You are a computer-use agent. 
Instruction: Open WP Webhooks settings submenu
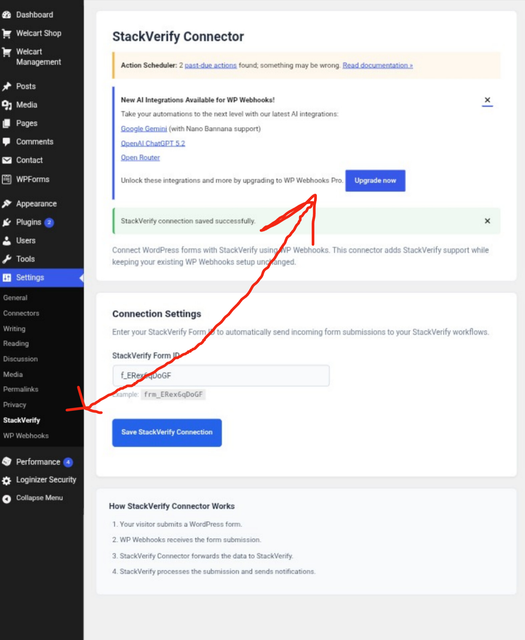click(x=26, y=436)
